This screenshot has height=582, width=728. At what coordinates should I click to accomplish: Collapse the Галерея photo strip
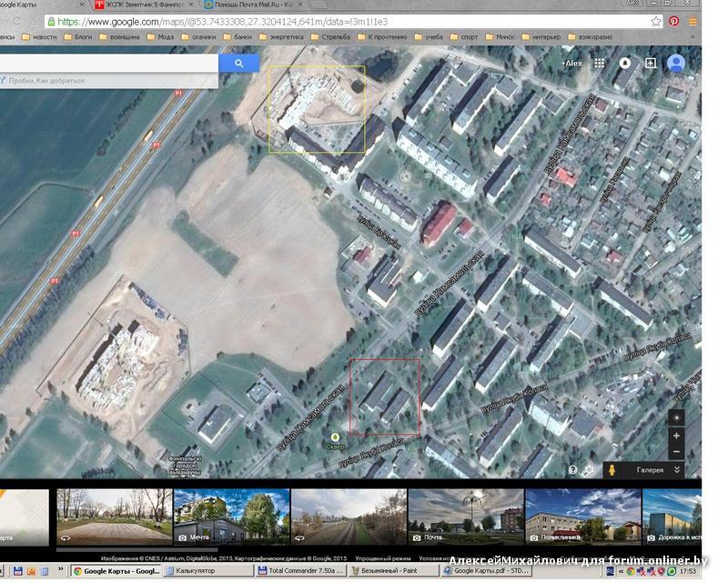click(677, 469)
